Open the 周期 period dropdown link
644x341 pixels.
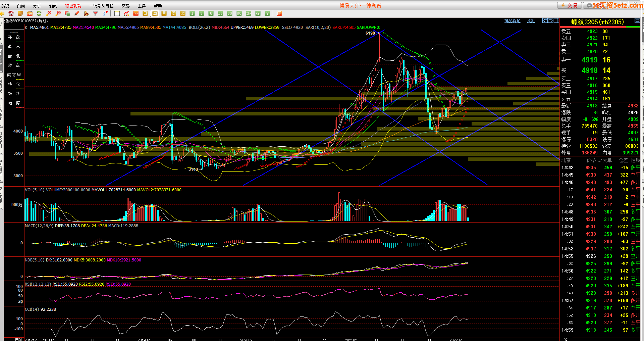pyautogui.click(x=531, y=21)
